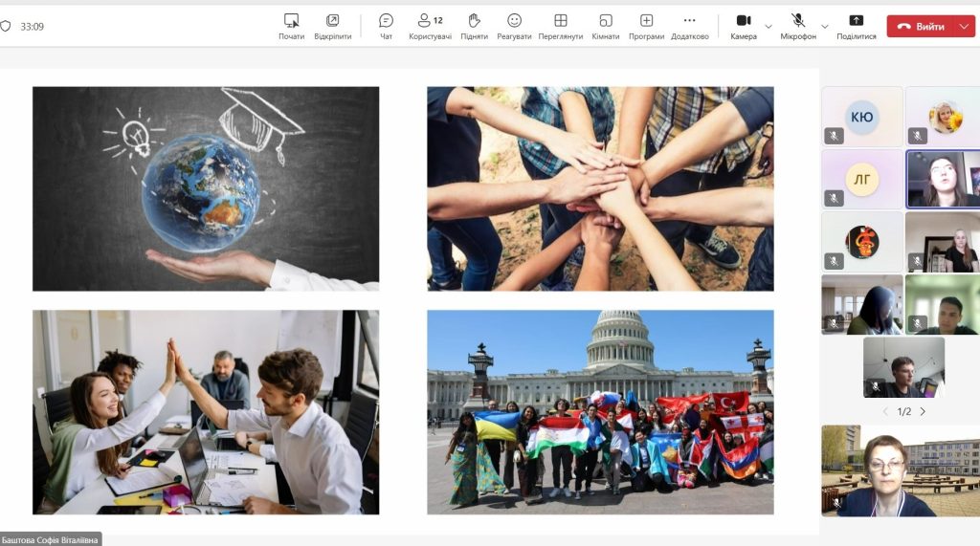The width and height of the screenshot is (980, 546).
Task: Expand the camera options dropdown arrow
Action: click(768, 27)
